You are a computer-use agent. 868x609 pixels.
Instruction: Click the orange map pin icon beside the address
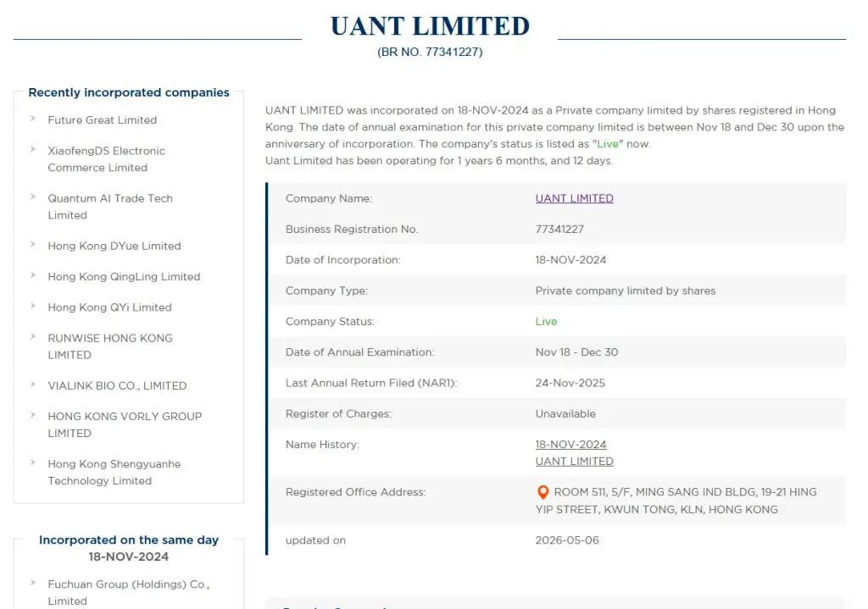[x=542, y=492]
